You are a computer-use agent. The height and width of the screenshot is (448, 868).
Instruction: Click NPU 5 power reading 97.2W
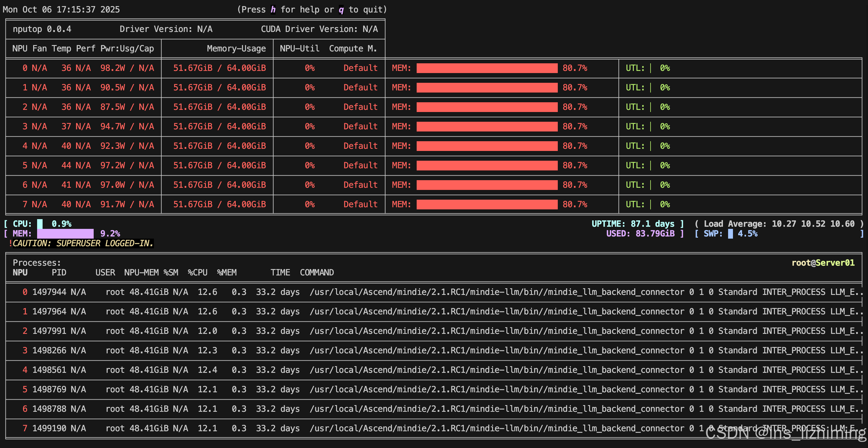pyautogui.click(x=113, y=166)
